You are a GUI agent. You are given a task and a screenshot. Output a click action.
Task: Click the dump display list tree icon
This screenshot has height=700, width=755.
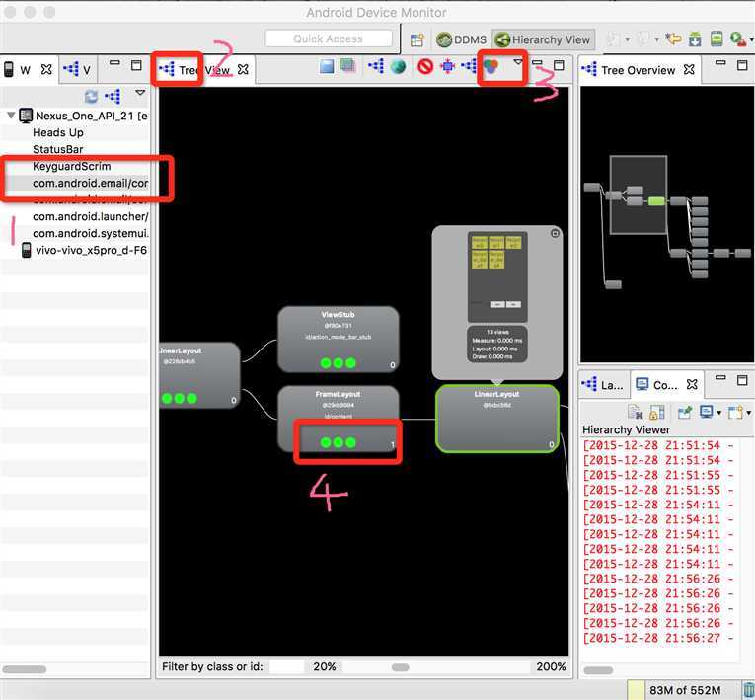click(469, 66)
